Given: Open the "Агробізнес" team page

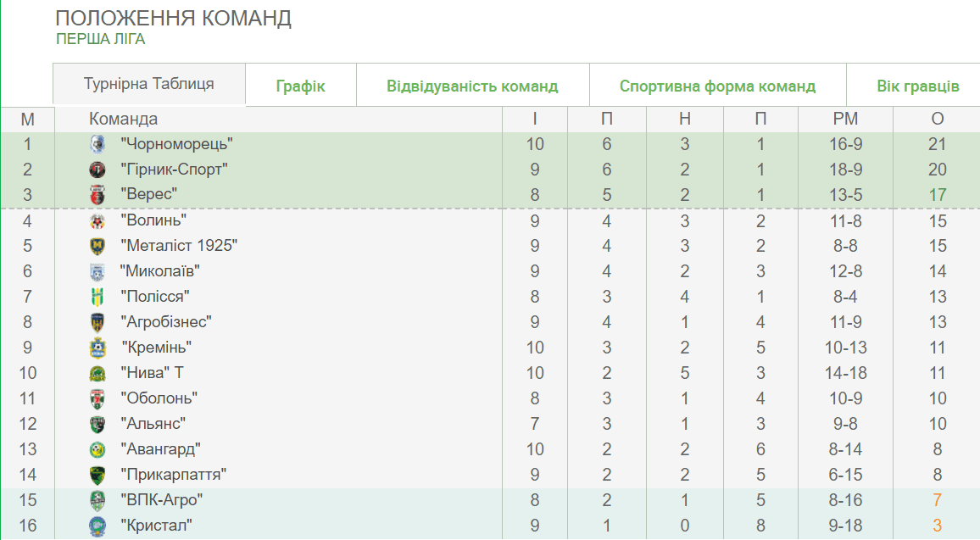Looking at the screenshot, I should coord(166,322).
